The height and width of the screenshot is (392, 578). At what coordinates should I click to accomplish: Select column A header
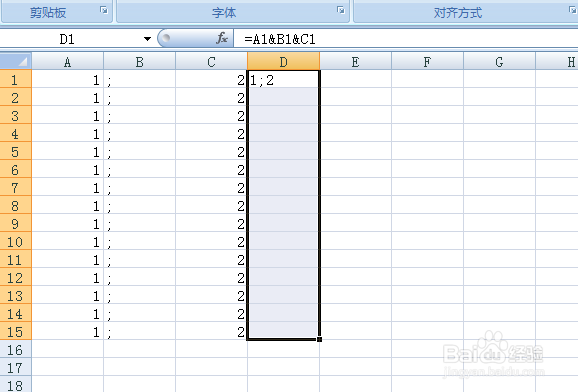pyautogui.click(x=67, y=61)
